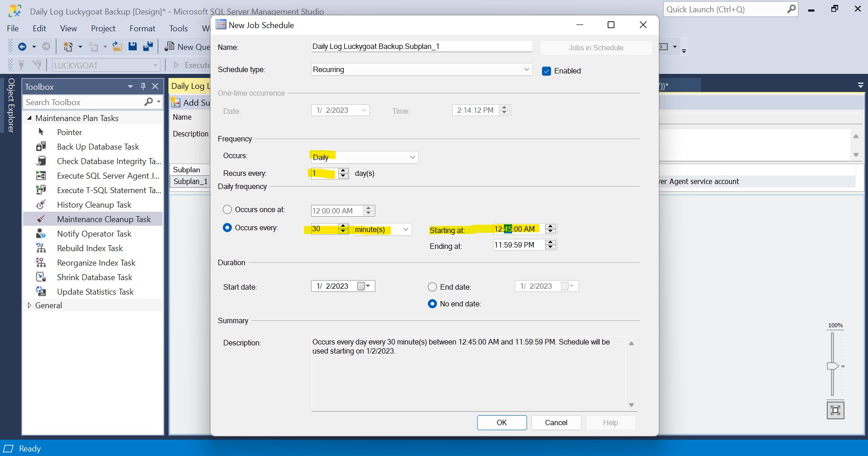Select the Occurs once at option
The image size is (868, 456).
pyautogui.click(x=227, y=209)
